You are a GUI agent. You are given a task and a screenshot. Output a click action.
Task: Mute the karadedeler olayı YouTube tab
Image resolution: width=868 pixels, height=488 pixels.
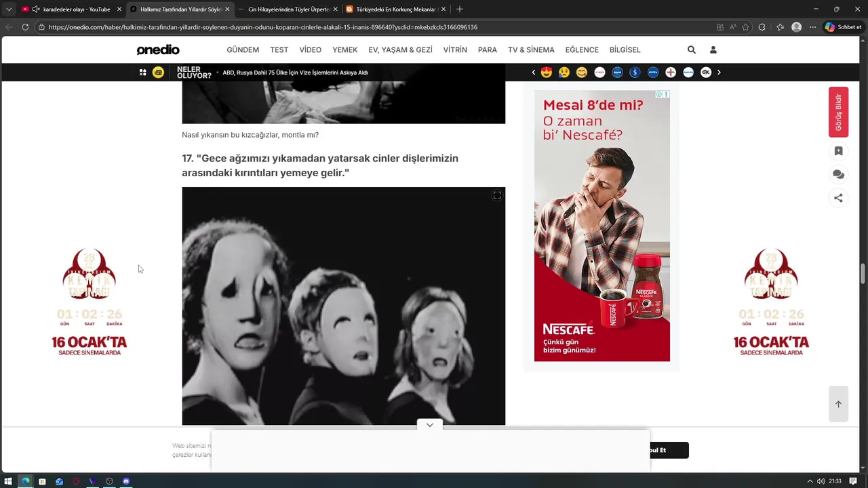[36, 9]
